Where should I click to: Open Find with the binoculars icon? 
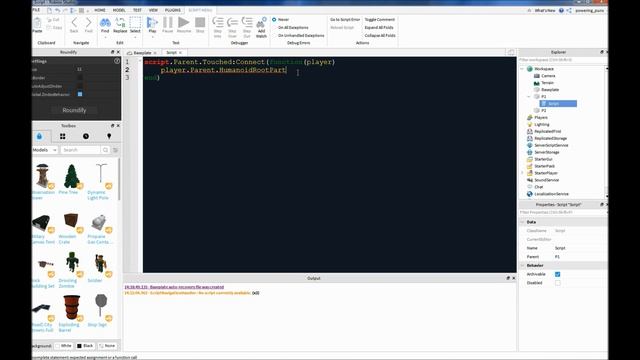tap(105, 24)
